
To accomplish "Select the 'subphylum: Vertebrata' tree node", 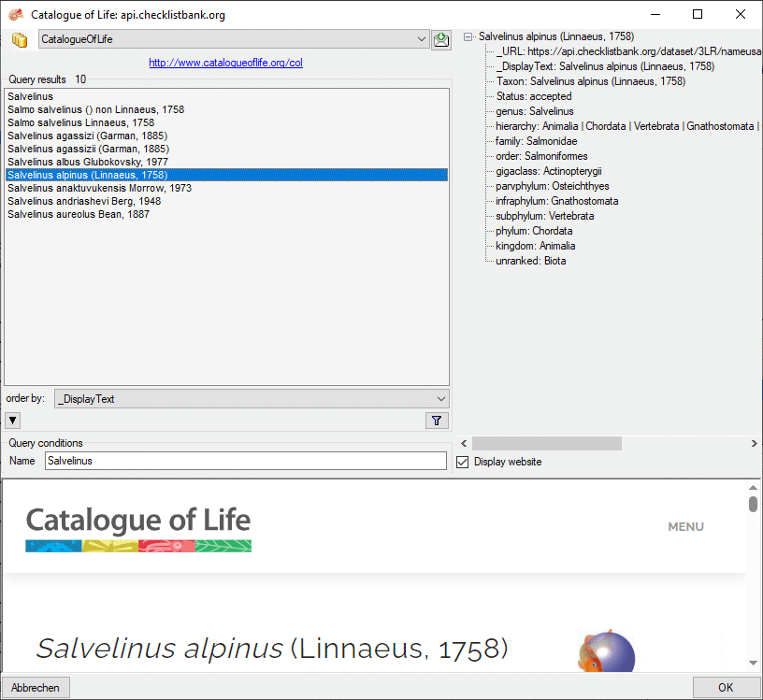I will point(544,216).
